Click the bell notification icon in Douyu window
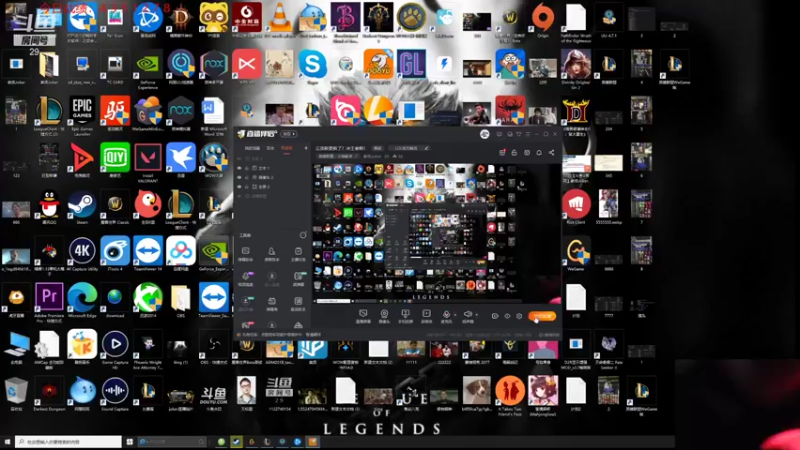800x450 pixels. [539, 153]
